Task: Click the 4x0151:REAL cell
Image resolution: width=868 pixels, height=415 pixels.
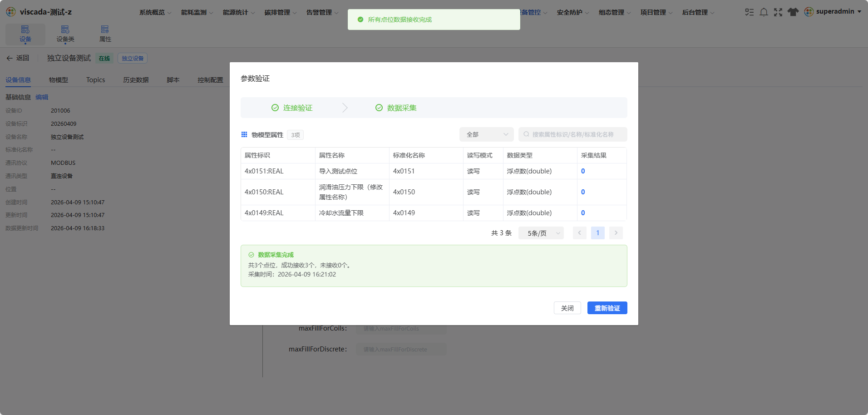Action: coord(278,171)
